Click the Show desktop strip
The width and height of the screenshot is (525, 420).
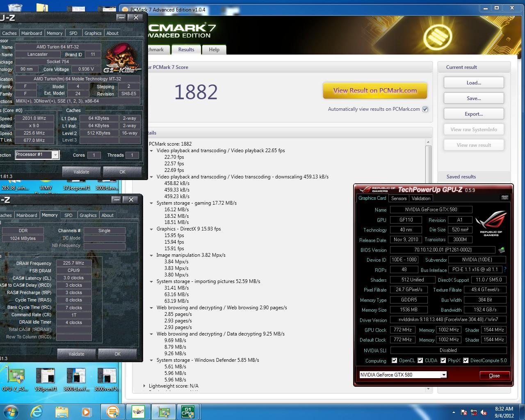[x=522, y=412]
